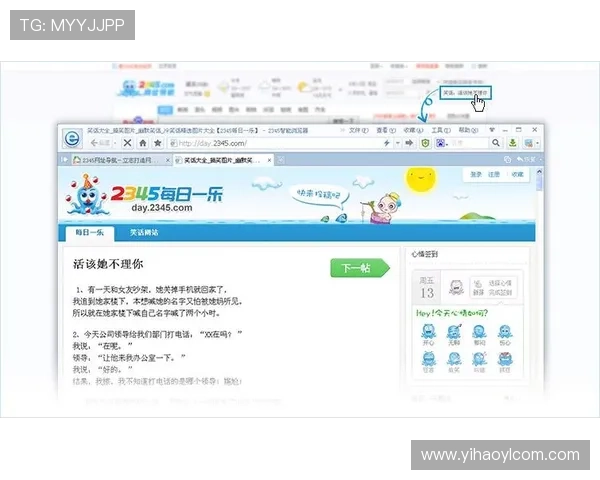Click the post title 活该她不理你
The height and width of the screenshot is (480, 600).
108,264
